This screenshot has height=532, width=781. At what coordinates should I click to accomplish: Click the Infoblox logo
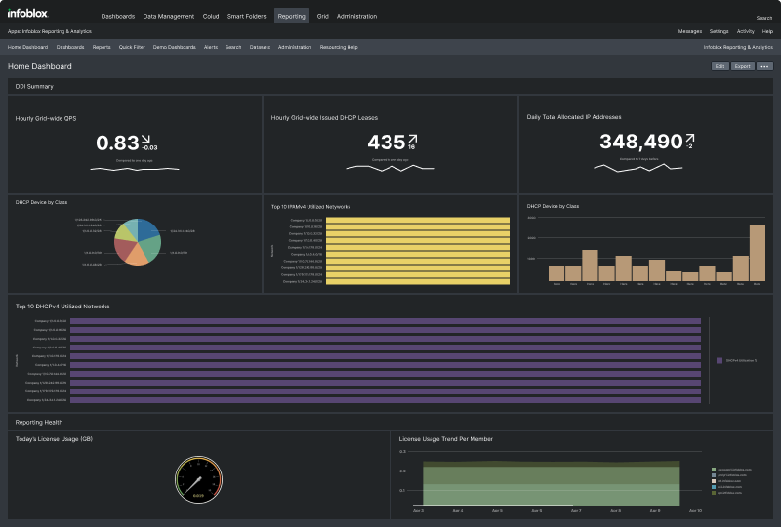[26, 13]
